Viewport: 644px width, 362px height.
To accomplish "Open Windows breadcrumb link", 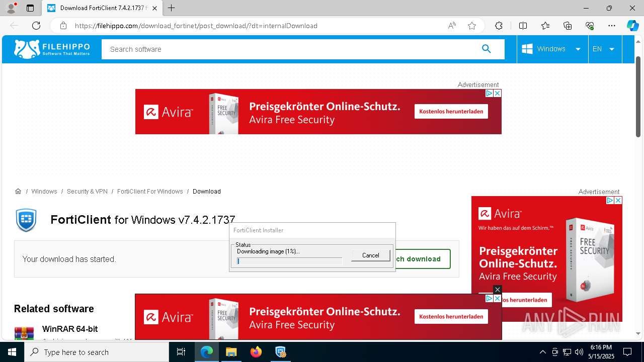I will [44, 191].
